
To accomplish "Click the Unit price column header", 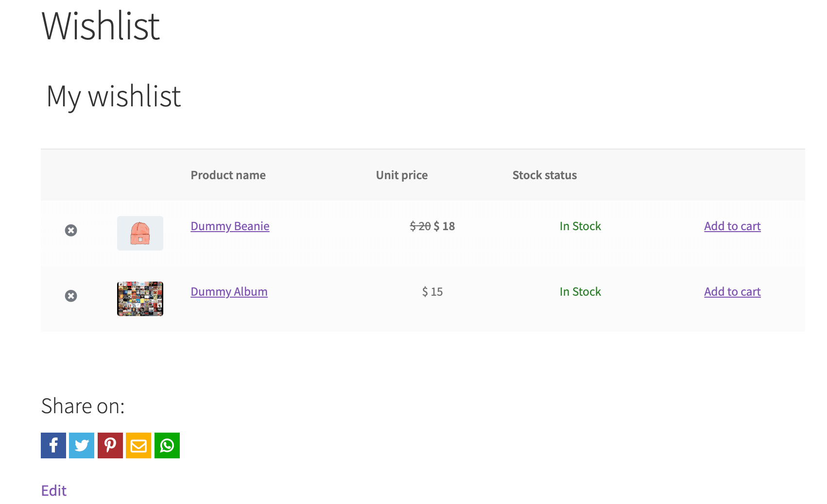I will point(401,175).
